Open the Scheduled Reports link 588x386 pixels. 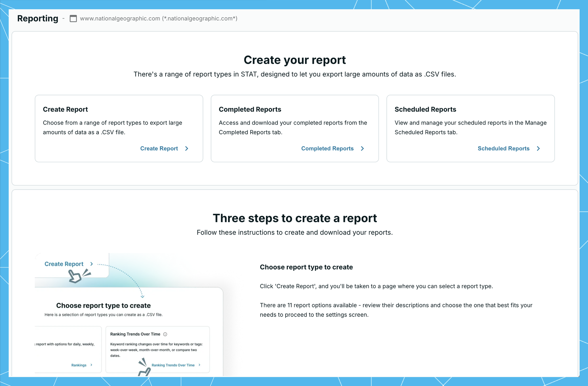point(503,148)
